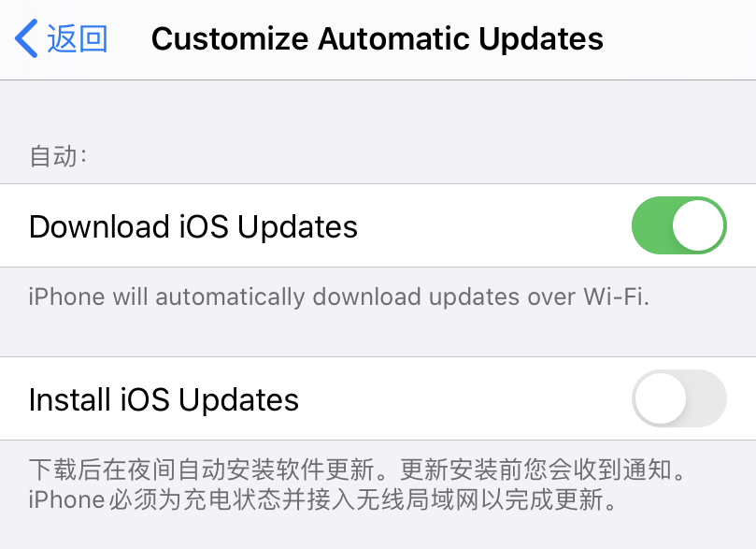Click the automatically download over Wi-Fi description
The width and height of the screenshot is (756, 549).
[x=339, y=296]
